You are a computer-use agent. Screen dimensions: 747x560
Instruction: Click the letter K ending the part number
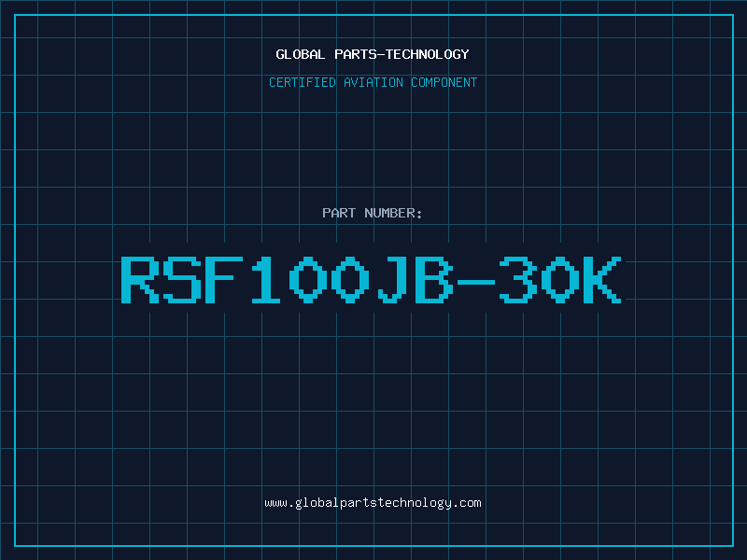click(x=602, y=279)
